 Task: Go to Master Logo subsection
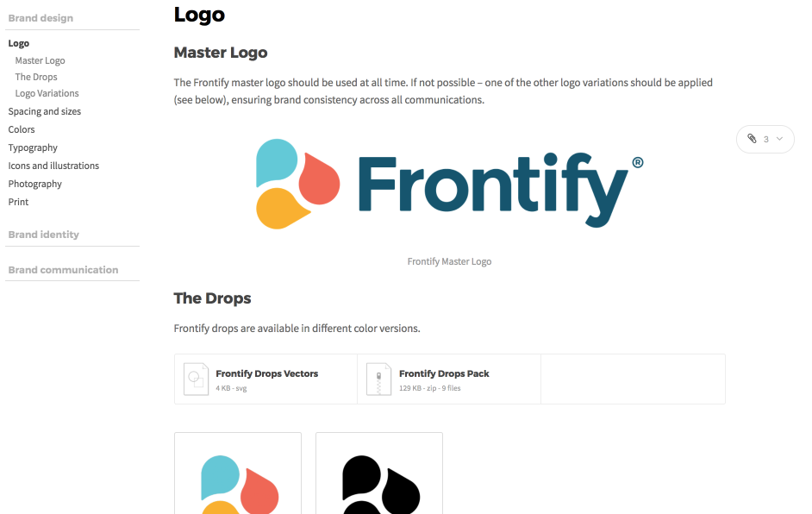coord(40,60)
